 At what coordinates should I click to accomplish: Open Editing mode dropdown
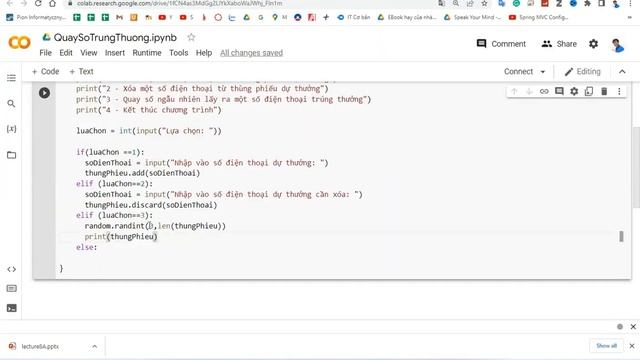[582, 72]
